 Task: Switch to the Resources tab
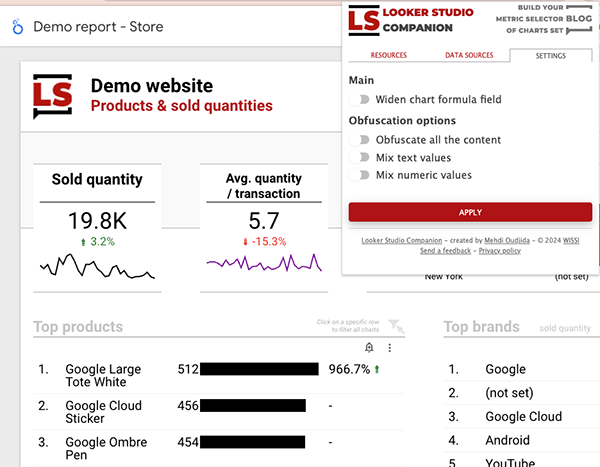388,55
